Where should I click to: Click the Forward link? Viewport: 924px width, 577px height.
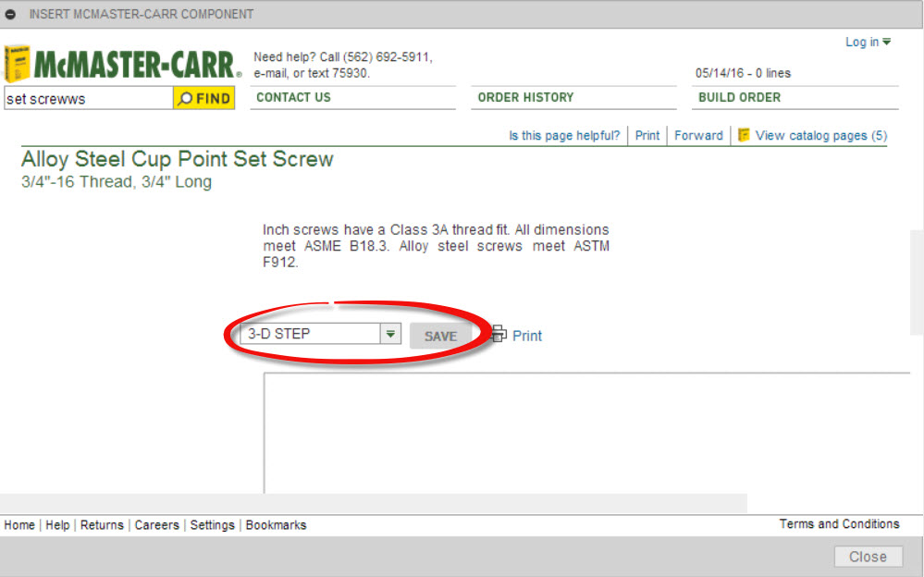(698, 136)
